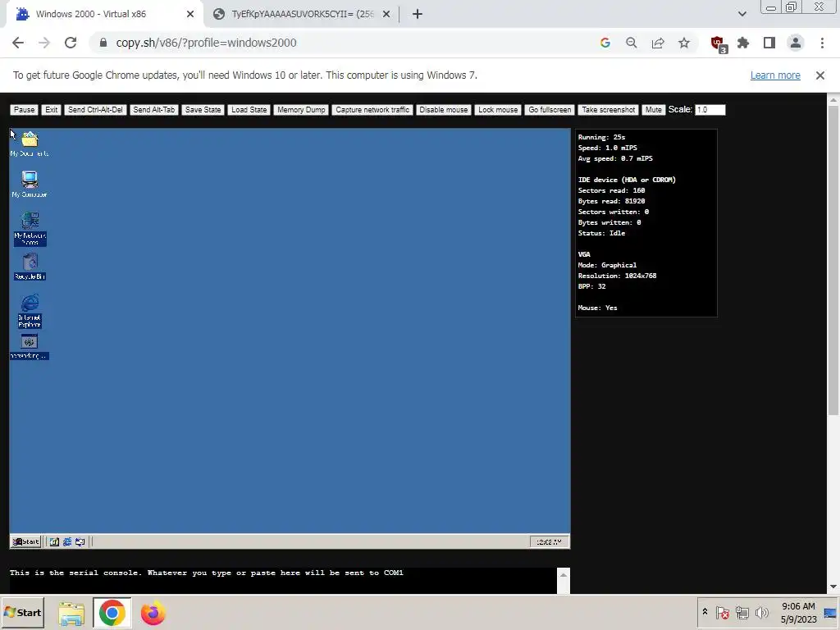
Task: Click the zoom magnifier icon in address bar
Action: (x=632, y=43)
